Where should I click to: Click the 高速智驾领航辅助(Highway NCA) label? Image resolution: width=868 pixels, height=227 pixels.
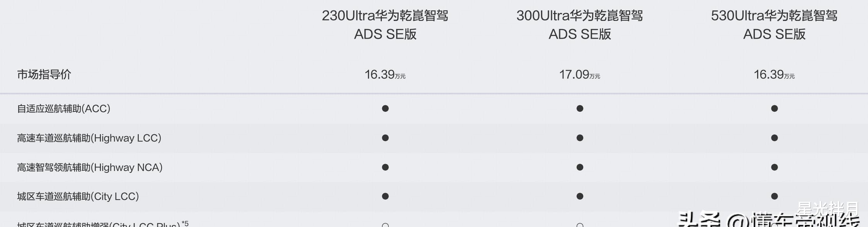coord(90,167)
